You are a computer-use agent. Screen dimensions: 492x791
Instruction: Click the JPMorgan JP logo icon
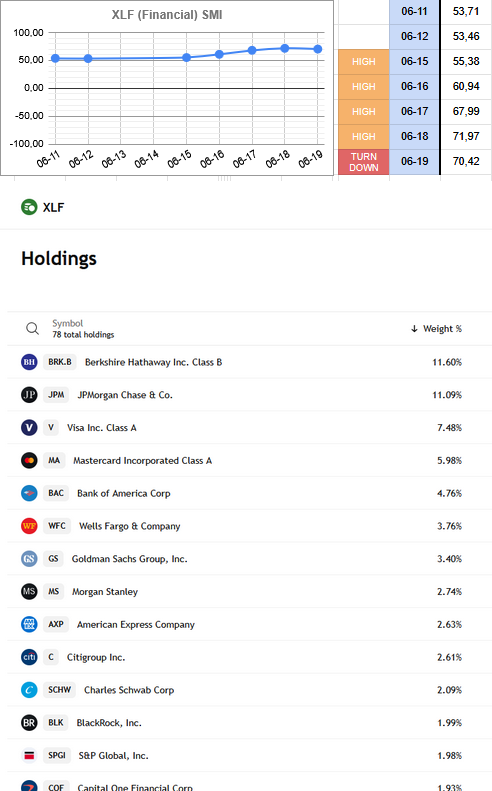click(29, 394)
